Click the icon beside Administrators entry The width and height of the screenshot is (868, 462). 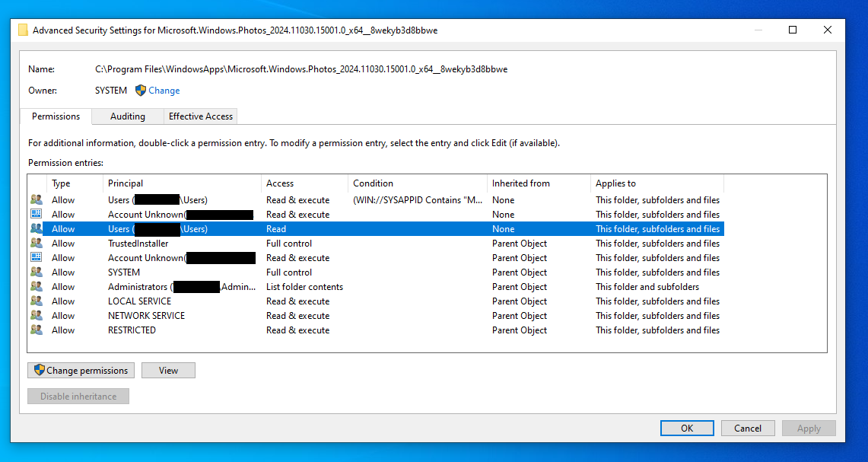click(x=36, y=287)
